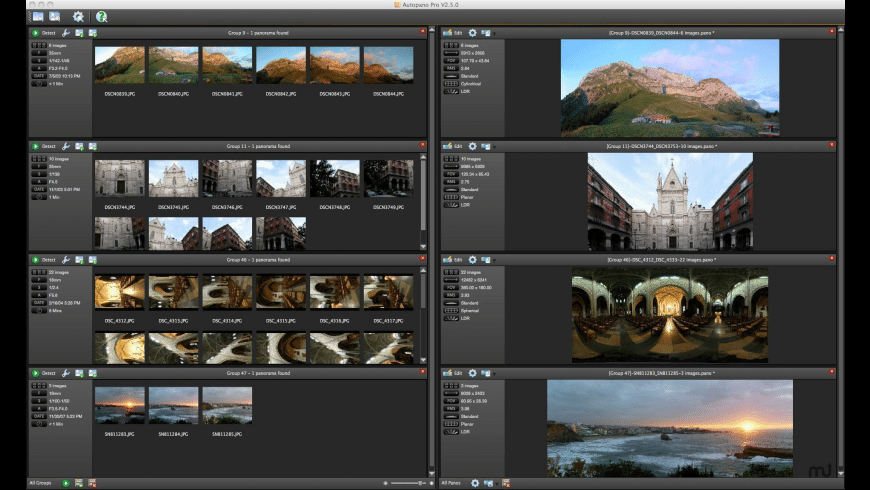Click the Group 11 thumbnails scrollbar down arrow

click(x=423, y=246)
